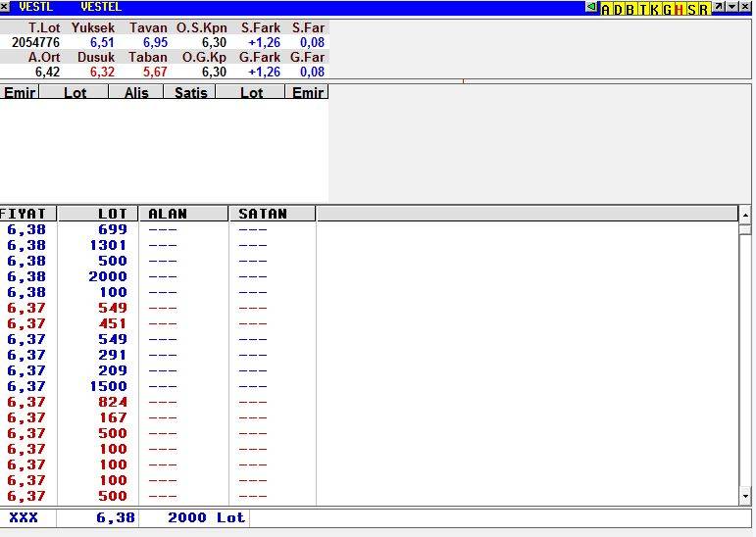This screenshot has width=756, height=537.
Task: Click the green left arrow icon in title bar
Action: 591,8
